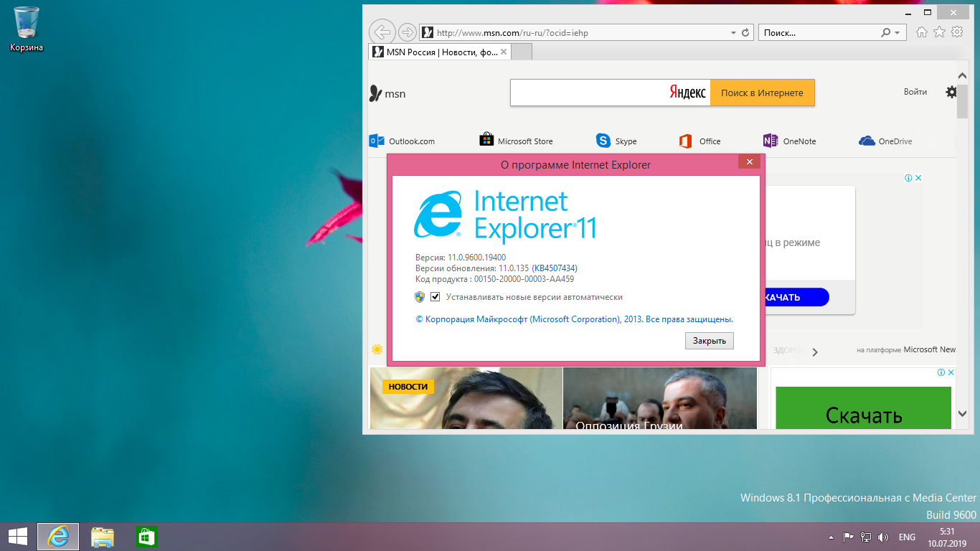Click the page scrollbar down arrow
Image resolution: width=980 pixels, height=551 pixels.
(963, 414)
